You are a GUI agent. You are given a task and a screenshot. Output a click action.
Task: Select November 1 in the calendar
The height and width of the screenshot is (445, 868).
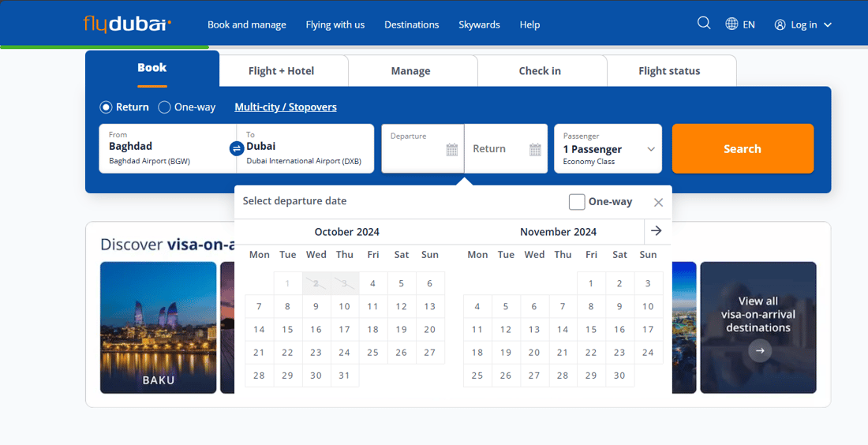[x=591, y=282]
